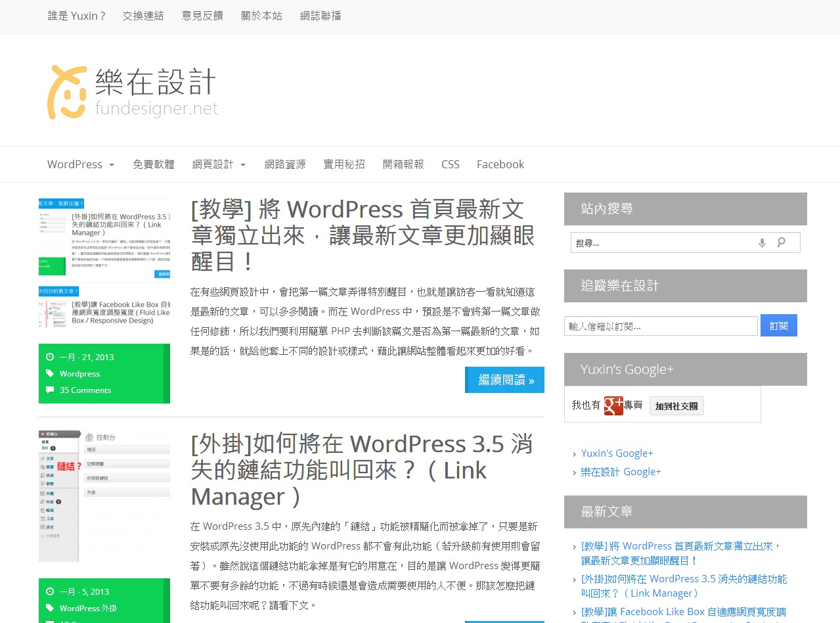Viewport: 840px width, 623px height.
Task: Open 網誌聯播 top link
Action: tap(321, 16)
